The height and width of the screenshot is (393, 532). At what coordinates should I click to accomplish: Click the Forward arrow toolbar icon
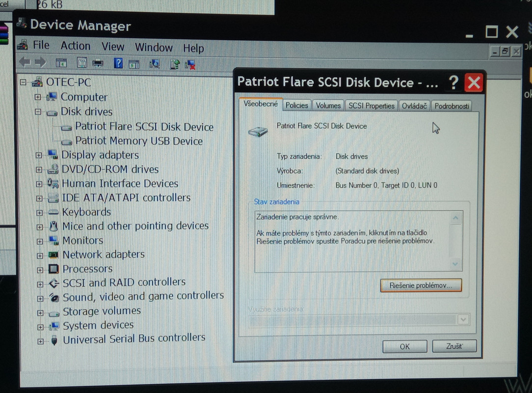coord(40,62)
